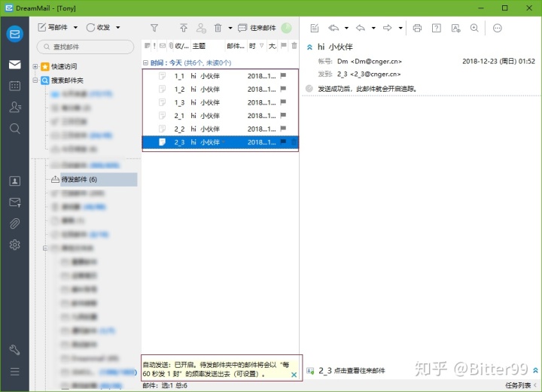
Task: Click the tracking status icon beside 发送成功后
Action: click(x=309, y=89)
